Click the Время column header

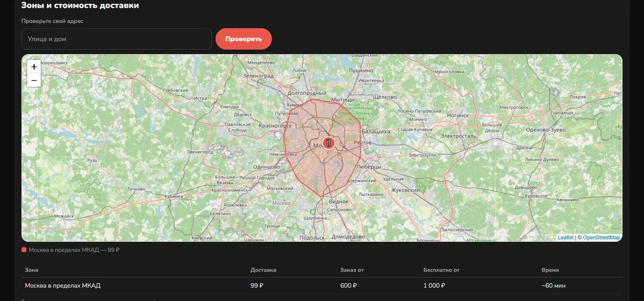(550, 270)
